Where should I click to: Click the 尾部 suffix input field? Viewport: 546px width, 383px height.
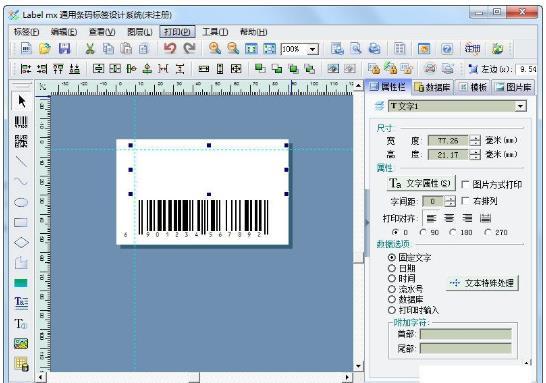pyautogui.click(x=466, y=348)
